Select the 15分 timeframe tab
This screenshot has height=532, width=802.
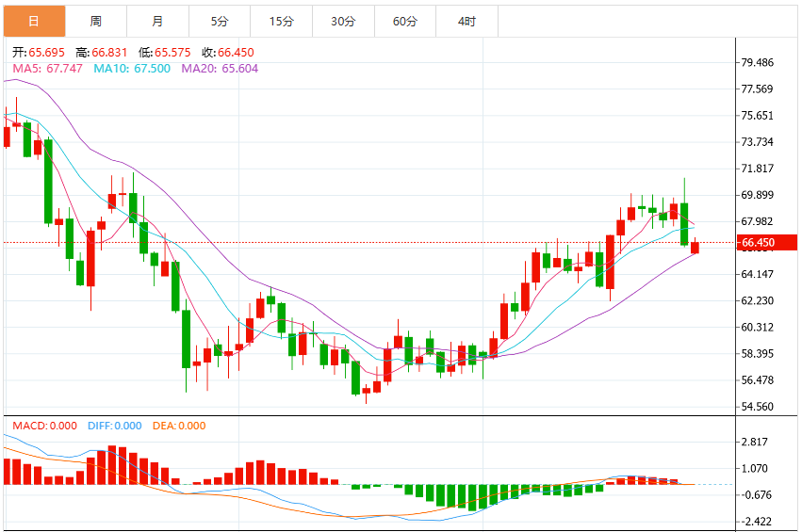pyautogui.click(x=282, y=21)
